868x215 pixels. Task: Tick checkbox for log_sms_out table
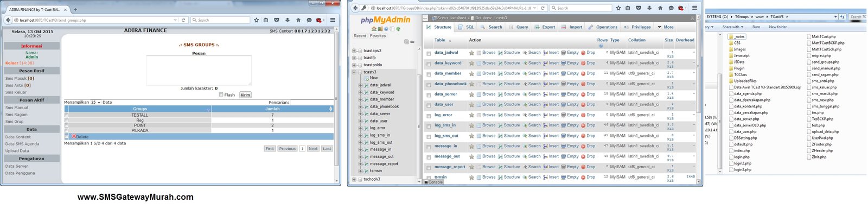(x=429, y=136)
